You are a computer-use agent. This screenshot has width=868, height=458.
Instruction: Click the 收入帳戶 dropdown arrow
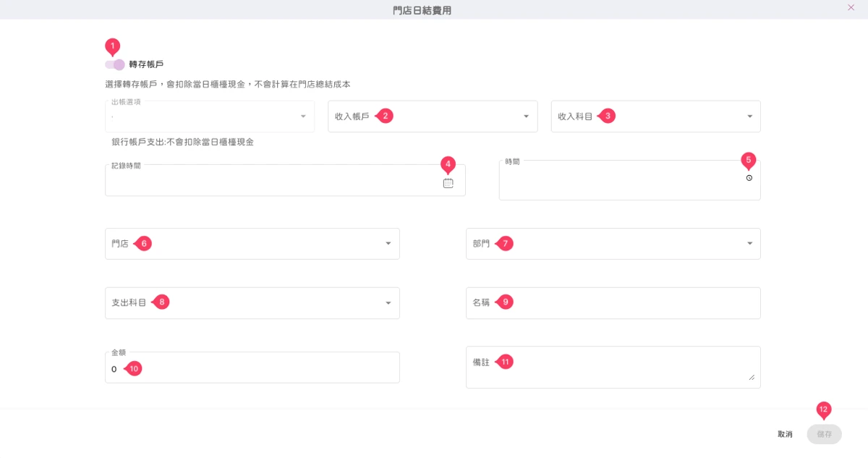(x=526, y=116)
